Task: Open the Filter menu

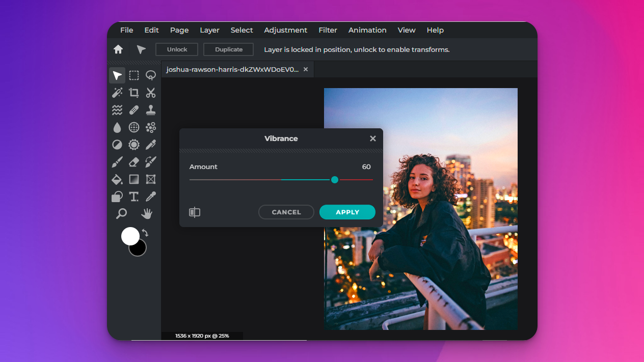Action: 328,30
